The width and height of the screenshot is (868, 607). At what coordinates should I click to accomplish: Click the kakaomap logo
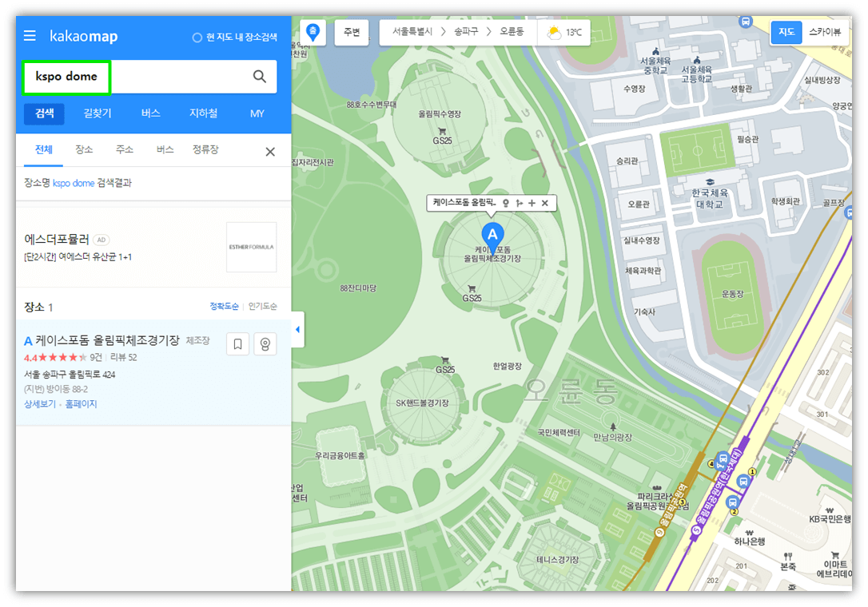pos(84,36)
